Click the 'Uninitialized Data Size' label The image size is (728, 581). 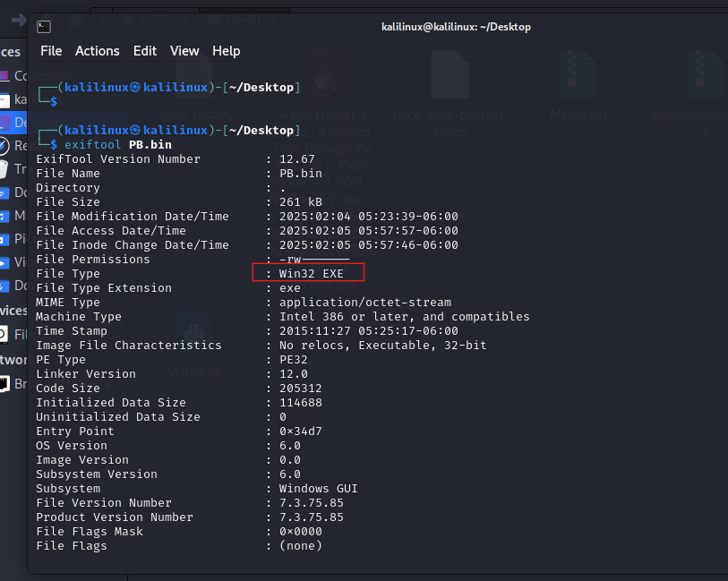pos(118,417)
